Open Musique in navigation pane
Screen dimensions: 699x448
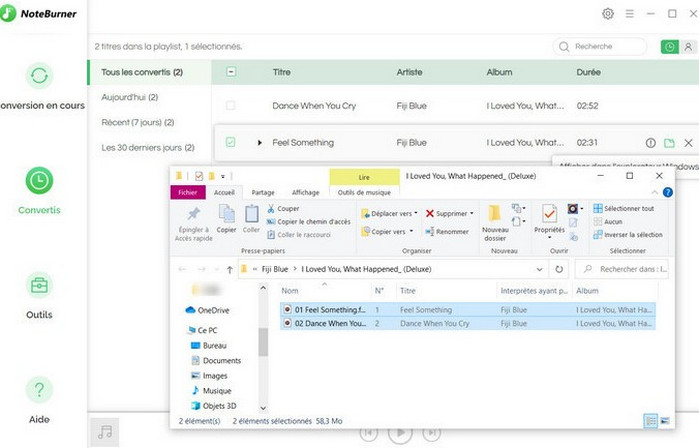pyautogui.click(x=211, y=390)
